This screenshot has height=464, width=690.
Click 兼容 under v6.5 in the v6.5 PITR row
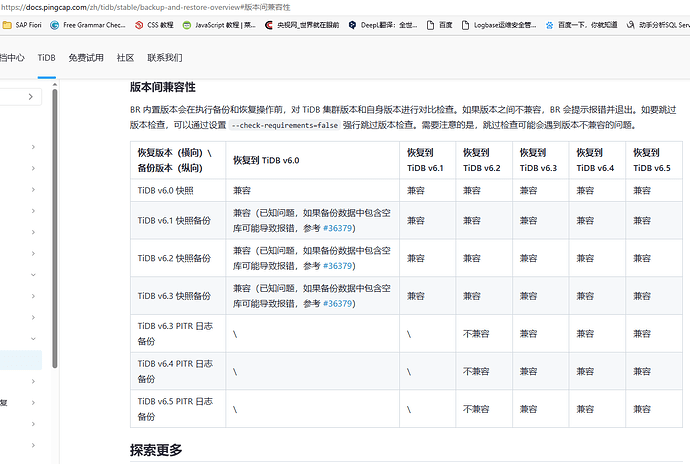(642, 409)
